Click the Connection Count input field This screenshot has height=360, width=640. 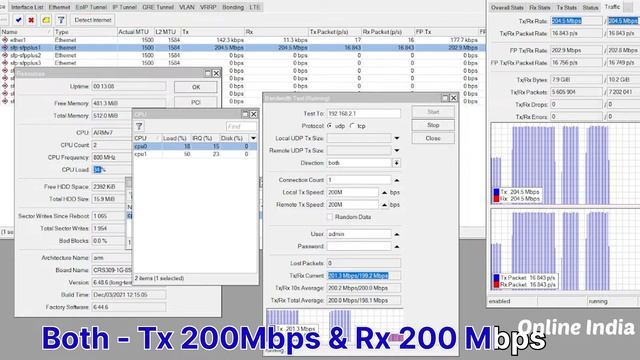coord(359,180)
